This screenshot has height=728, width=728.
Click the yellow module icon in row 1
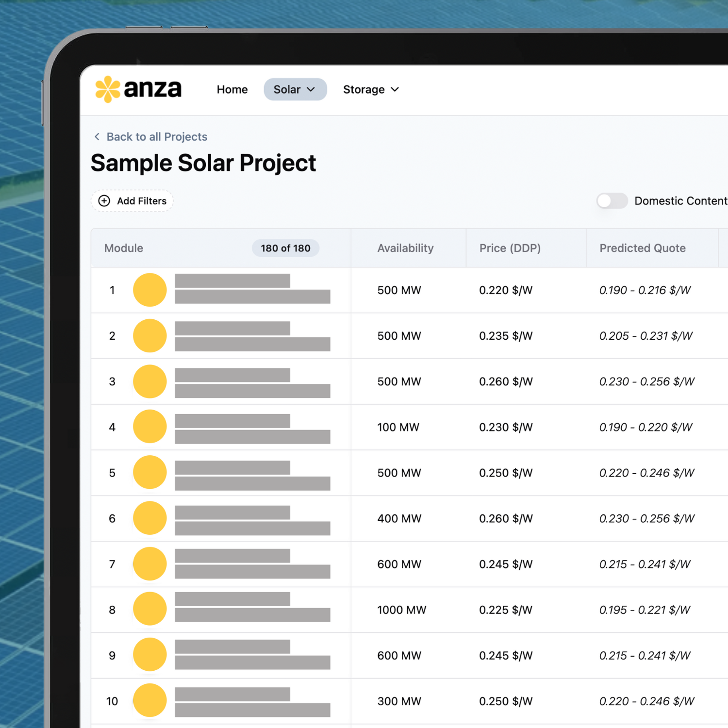[150, 290]
